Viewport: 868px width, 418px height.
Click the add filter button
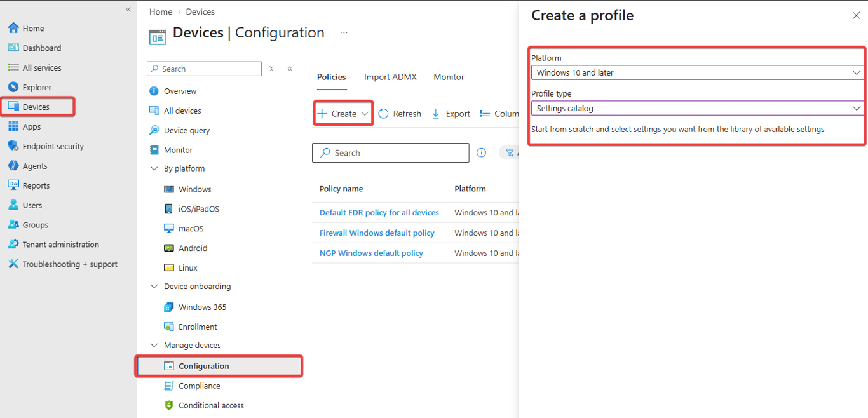point(510,153)
